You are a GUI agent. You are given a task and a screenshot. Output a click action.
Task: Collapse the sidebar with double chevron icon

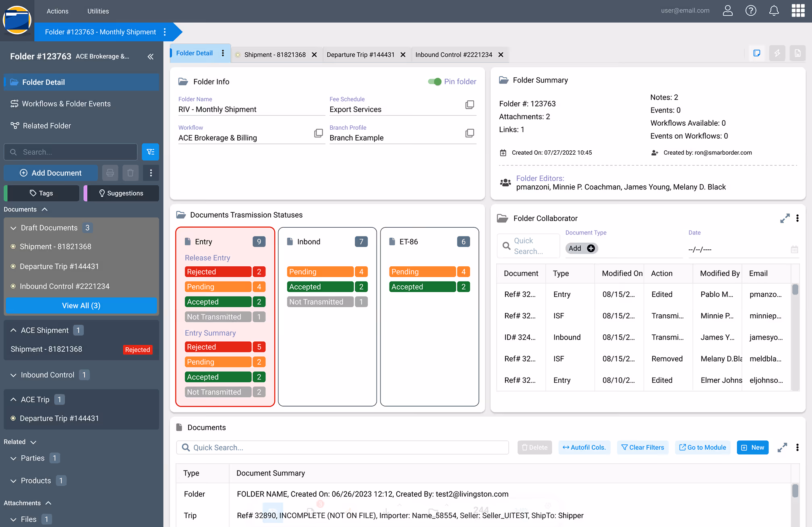(x=151, y=57)
